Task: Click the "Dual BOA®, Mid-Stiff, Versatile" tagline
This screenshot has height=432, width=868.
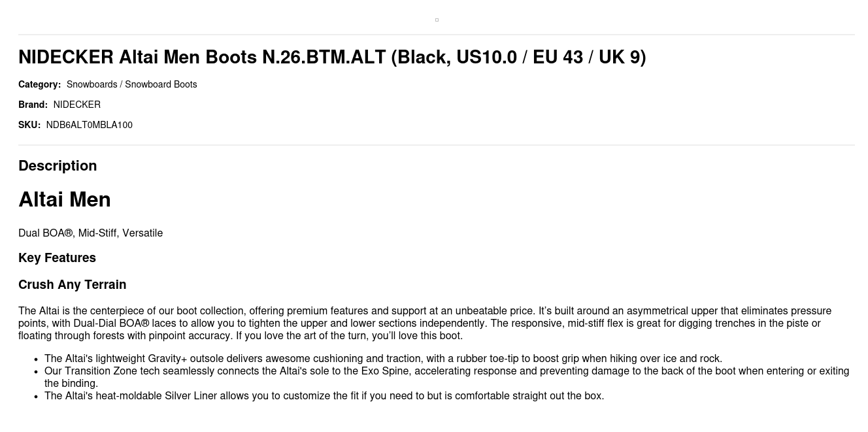Action: tap(91, 233)
